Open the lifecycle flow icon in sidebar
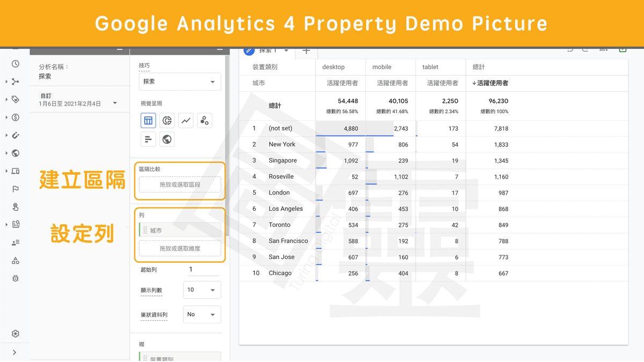 (x=16, y=82)
